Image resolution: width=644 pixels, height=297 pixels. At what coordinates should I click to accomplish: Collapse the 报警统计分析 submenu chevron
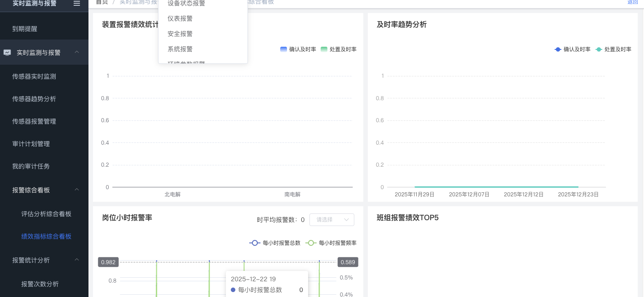77,260
